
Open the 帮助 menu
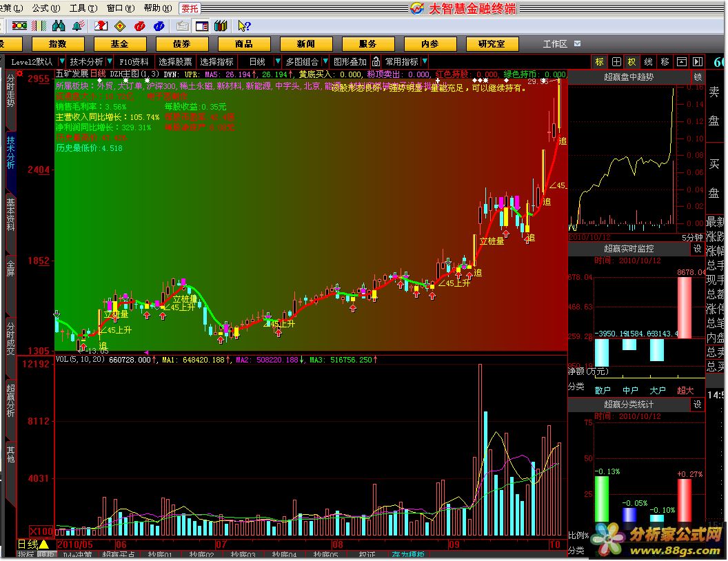tap(157, 8)
